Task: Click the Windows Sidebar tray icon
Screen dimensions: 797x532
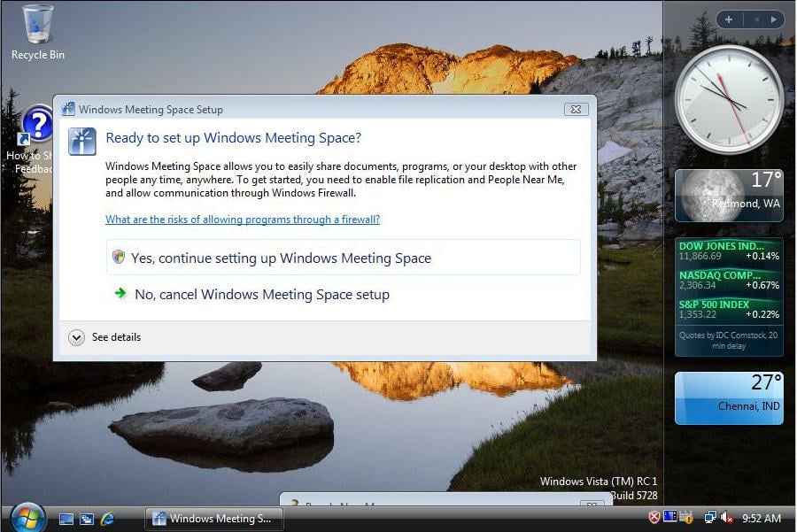Action: point(670,517)
